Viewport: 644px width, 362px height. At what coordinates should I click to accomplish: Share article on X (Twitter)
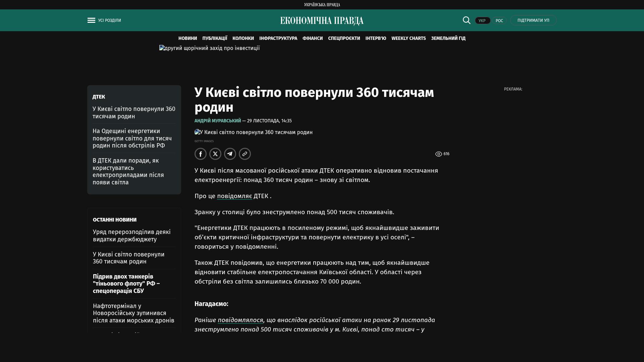tap(215, 154)
